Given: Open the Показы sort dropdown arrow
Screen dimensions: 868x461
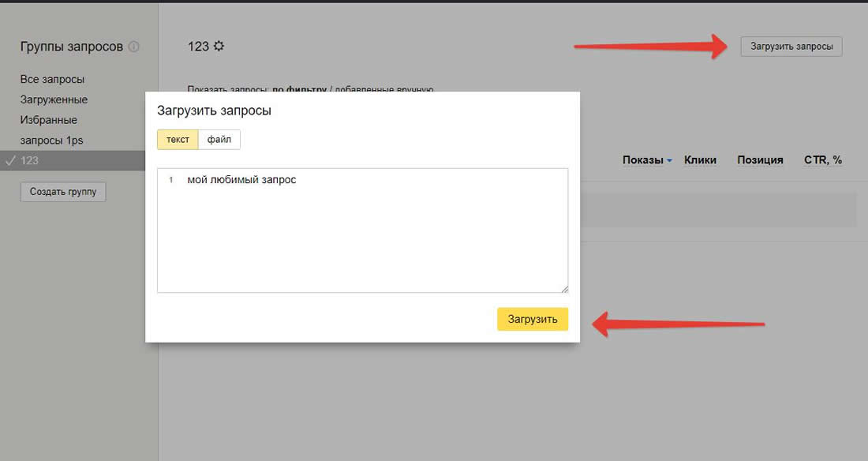Looking at the screenshot, I should 669,161.
